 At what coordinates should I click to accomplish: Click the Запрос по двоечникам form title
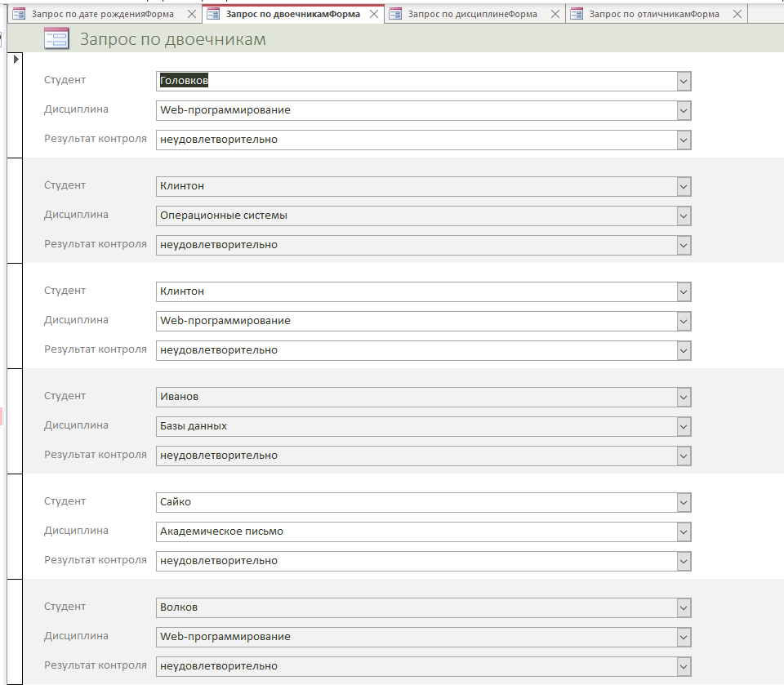[173, 39]
